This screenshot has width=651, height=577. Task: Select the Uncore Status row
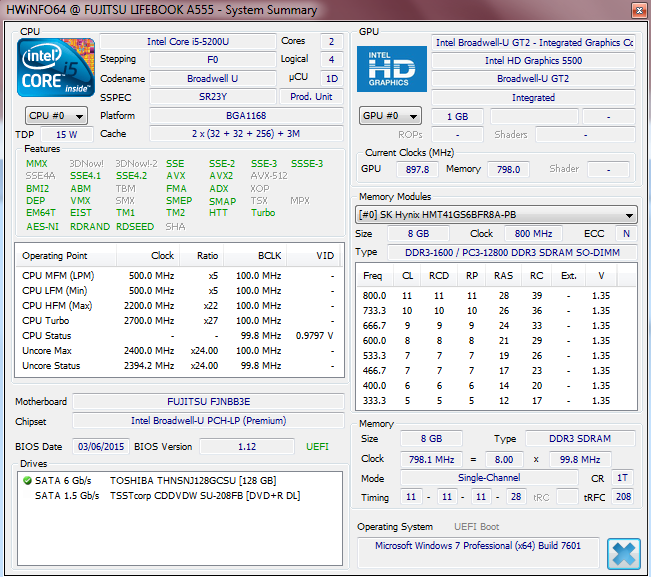click(179, 366)
